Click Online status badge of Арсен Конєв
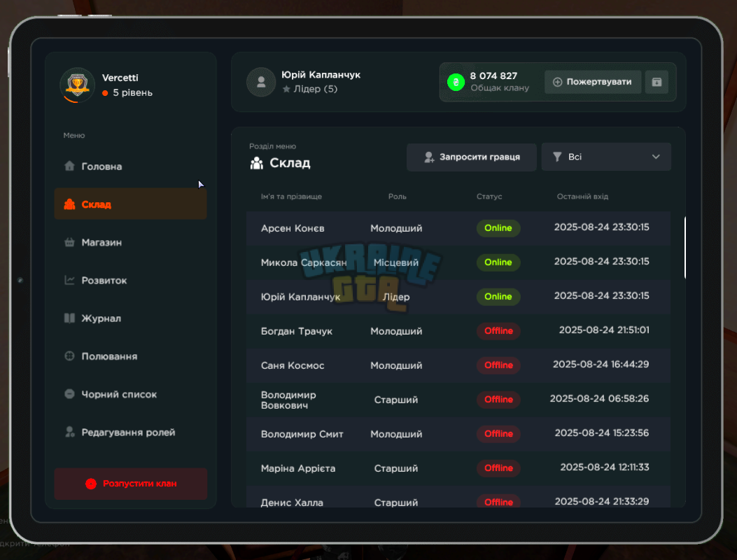Image resolution: width=737 pixels, height=560 pixels. [x=498, y=228]
